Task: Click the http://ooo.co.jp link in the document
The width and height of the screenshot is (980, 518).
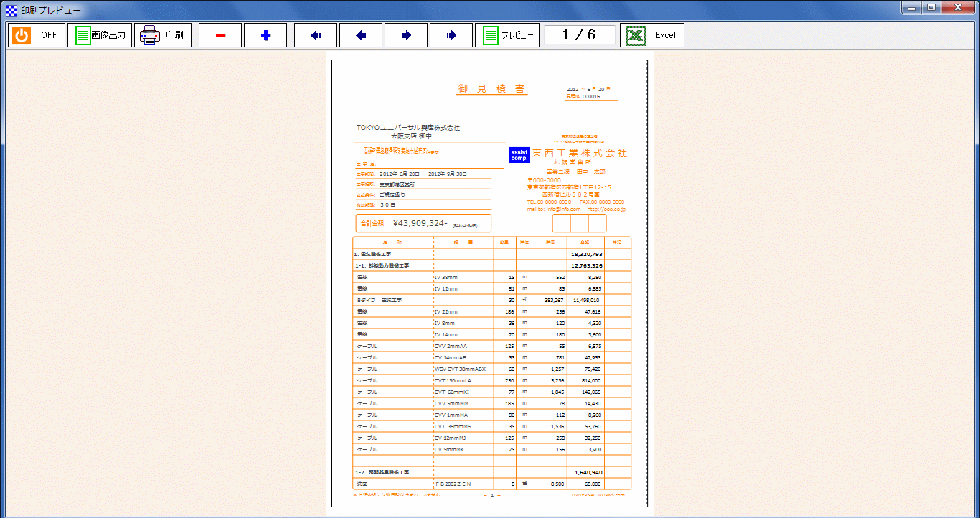Action: (x=606, y=209)
